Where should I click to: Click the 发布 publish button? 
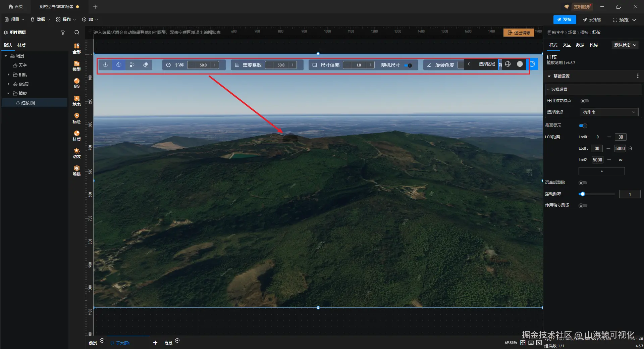tap(565, 19)
